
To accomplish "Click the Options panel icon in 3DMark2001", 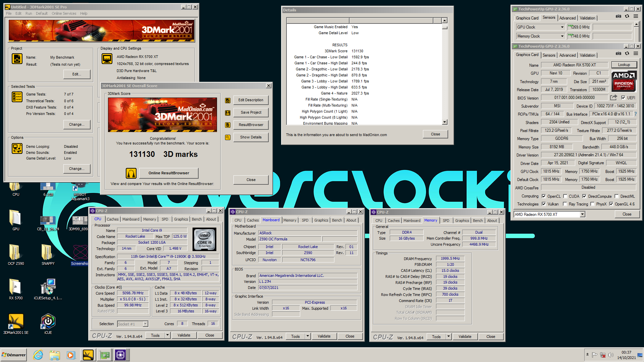I will coord(17,148).
